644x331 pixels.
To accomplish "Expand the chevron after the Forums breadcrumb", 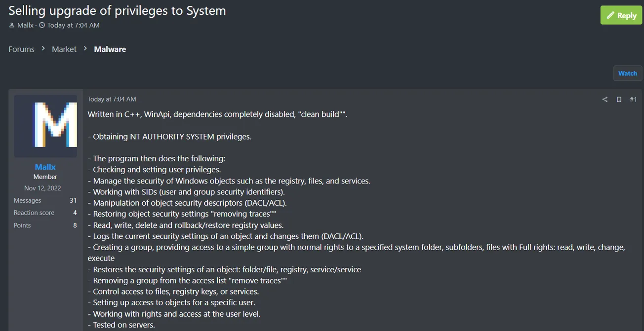I will (42, 49).
